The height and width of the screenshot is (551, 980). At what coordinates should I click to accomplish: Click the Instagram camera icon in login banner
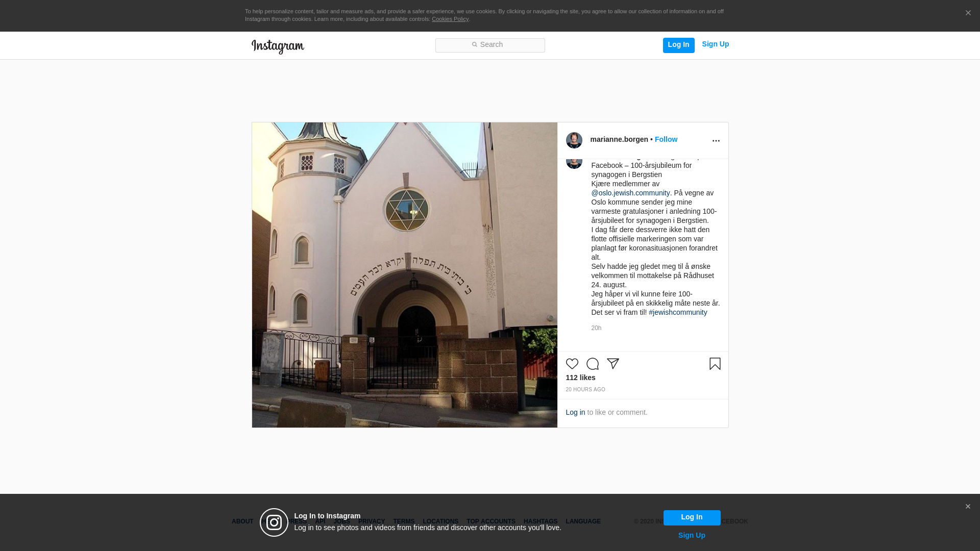(x=274, y=522)
